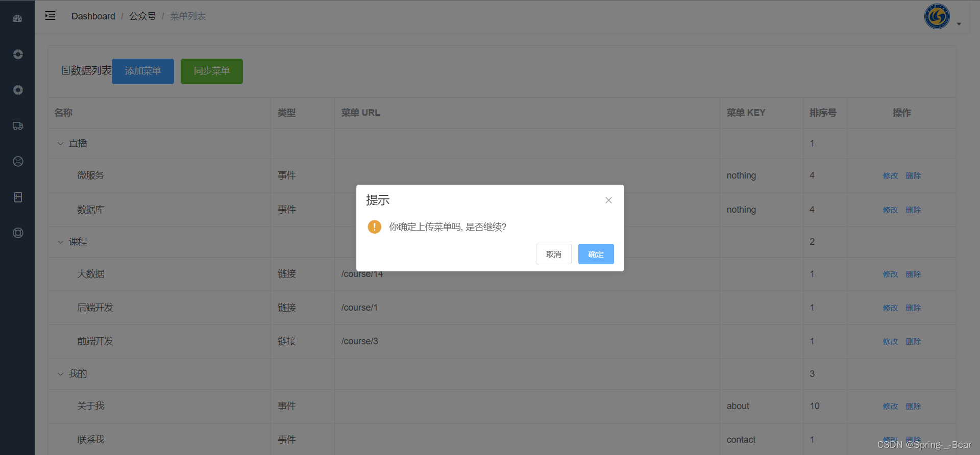This screenshot has height=455, width=980.
Task: Collapse the 直播 menu row
Action: [x=60, y=144]
